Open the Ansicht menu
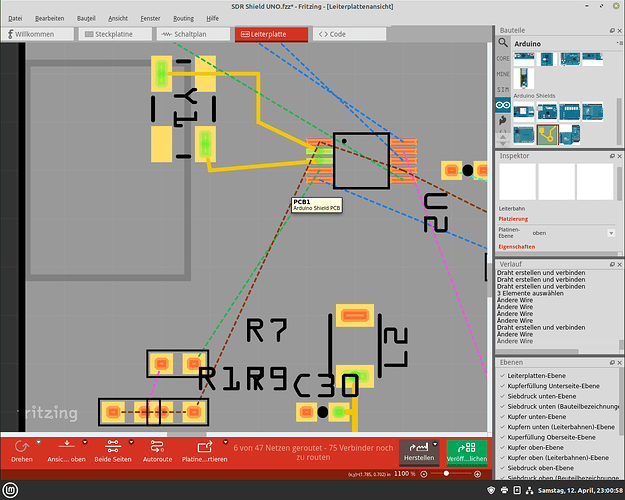The height and width of the screenshot is (500, 625). coord(118,18)
